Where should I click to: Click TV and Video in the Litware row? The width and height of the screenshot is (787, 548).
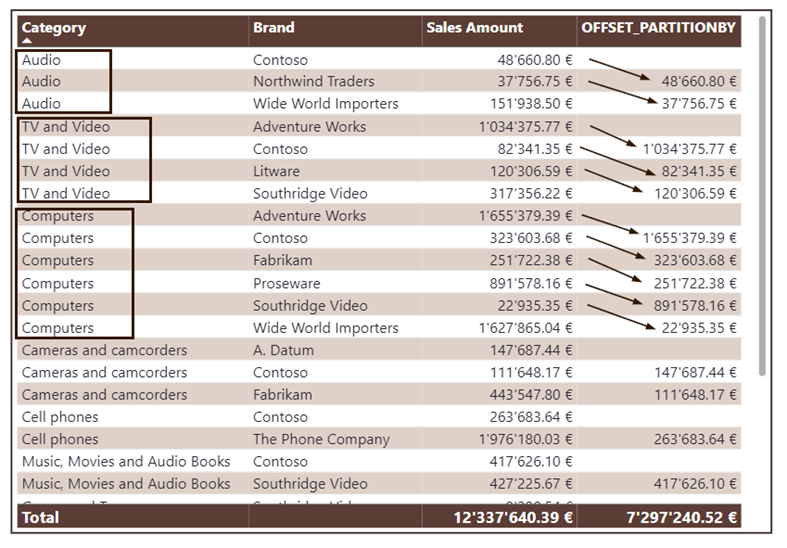pyautogui.click(x=66, y=171)
